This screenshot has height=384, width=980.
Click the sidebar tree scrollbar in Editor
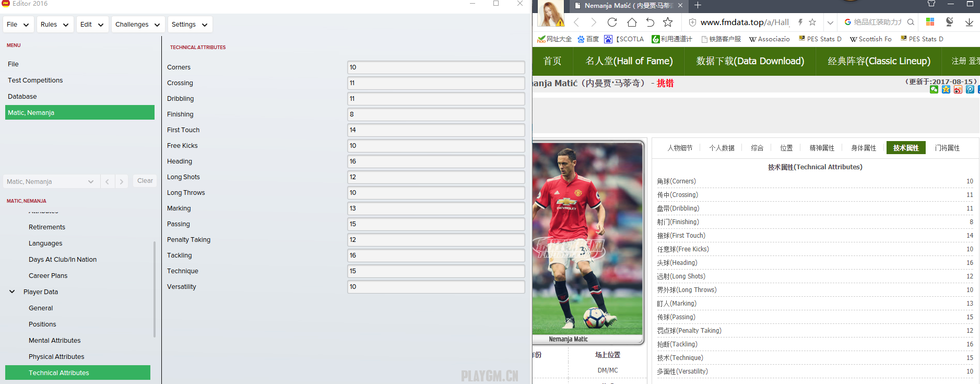[x=154, y=289]
